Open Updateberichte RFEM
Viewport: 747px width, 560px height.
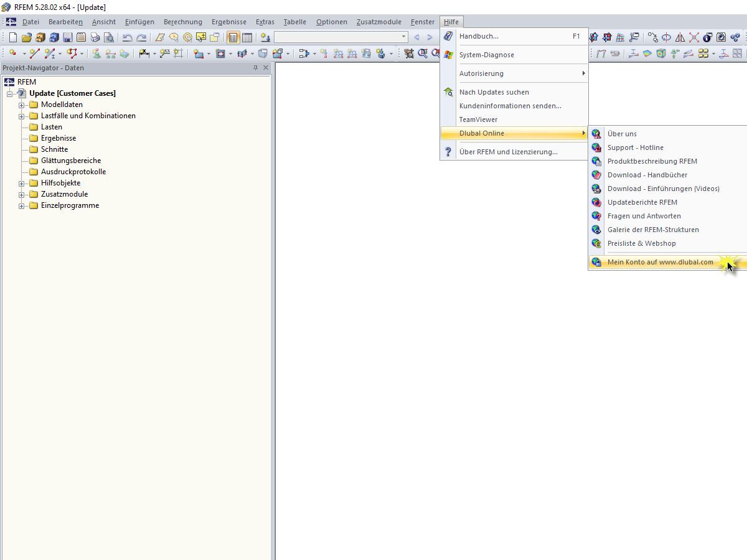(x=667, y=202)
